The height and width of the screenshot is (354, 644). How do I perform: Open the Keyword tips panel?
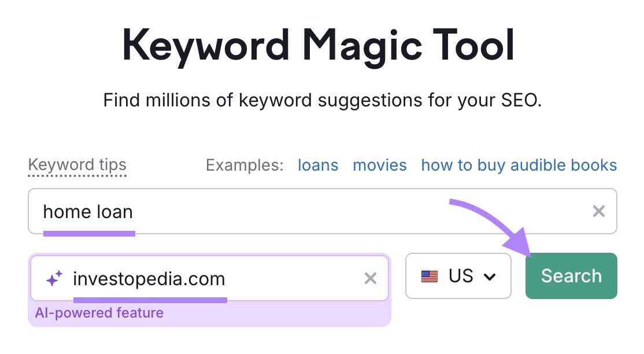pyautogui.click(x=76, y=165)
